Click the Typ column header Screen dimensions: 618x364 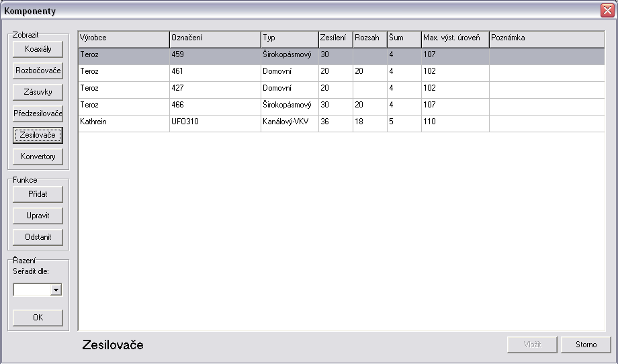[x=290, y=40]
